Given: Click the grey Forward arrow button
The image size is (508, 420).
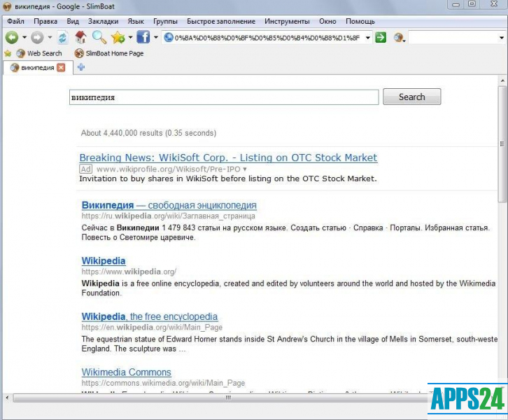Looking at the screenshot, I should (x=37, y=38).
